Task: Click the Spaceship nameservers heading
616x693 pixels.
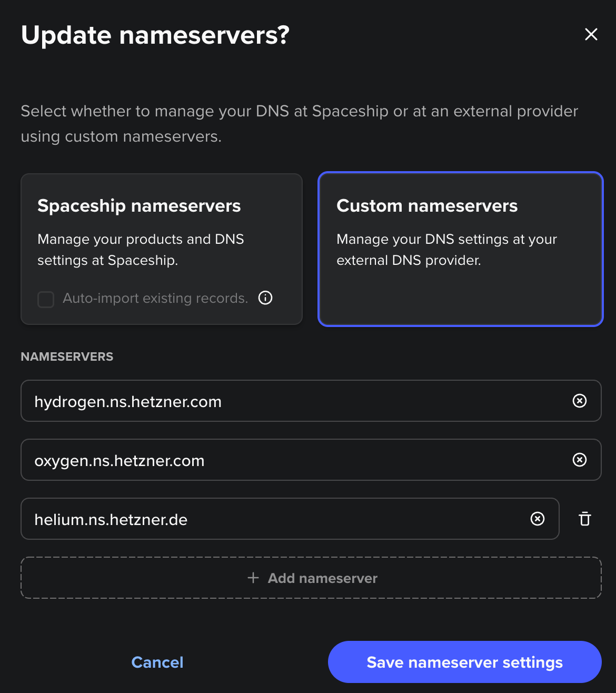Action: click(139, 206)
